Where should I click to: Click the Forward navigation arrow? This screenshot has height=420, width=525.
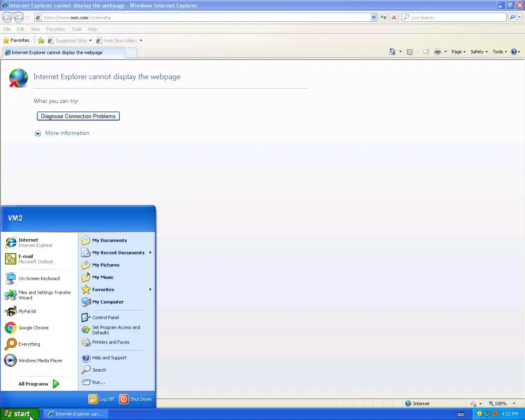coord(19,17)
